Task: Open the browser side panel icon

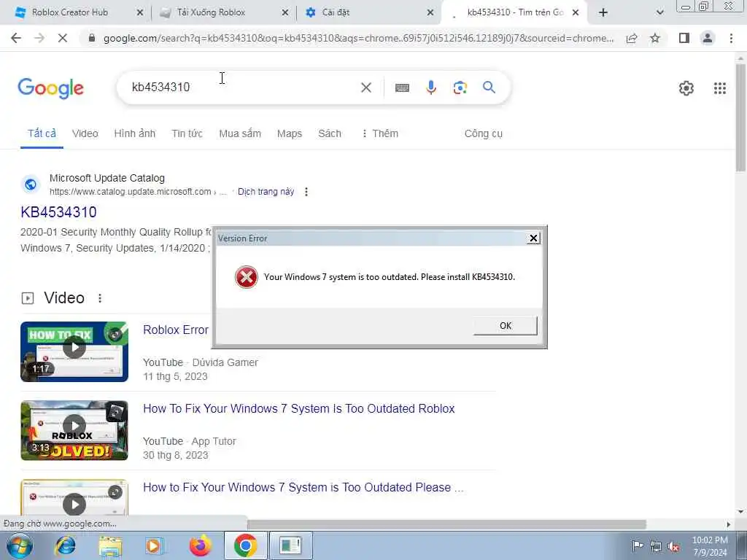Action: pos(684,38)
